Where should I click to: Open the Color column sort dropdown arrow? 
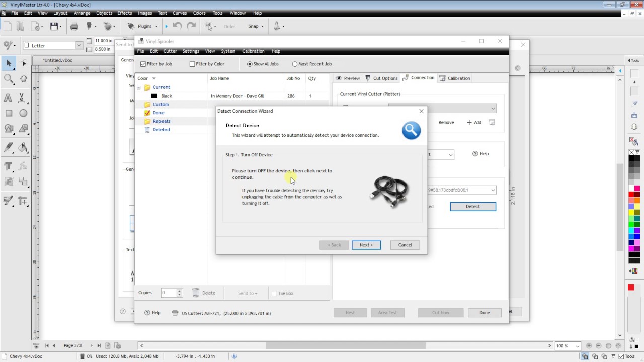(x=154, y=78)
